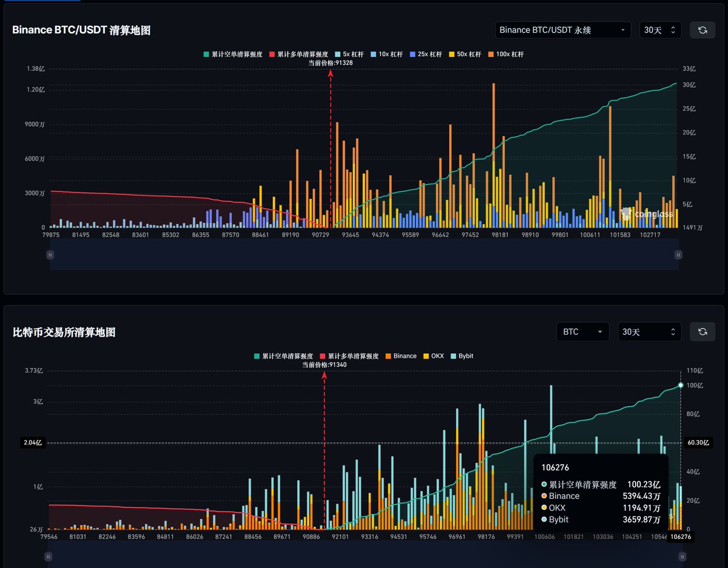Click the 1.38亿 y-axis label
This screenshot has height=568, width=728.
36,69
